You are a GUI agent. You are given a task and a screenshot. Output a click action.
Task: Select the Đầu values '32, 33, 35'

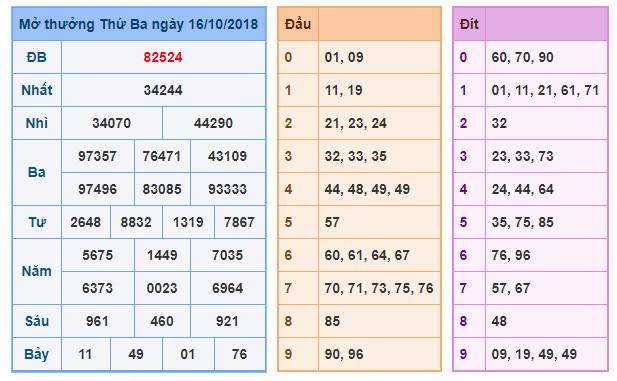point(356,156)
